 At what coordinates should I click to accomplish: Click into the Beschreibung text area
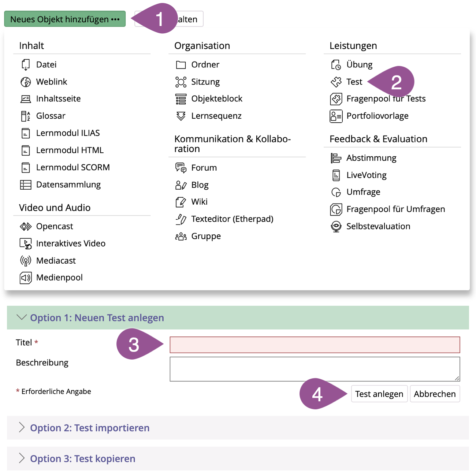pyautogui.click(x=315, y=369)
